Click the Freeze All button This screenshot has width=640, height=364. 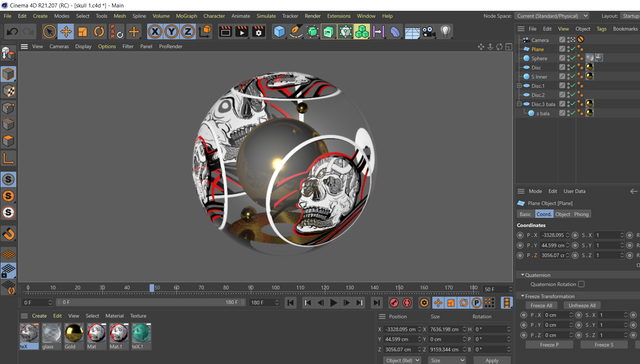541,305
